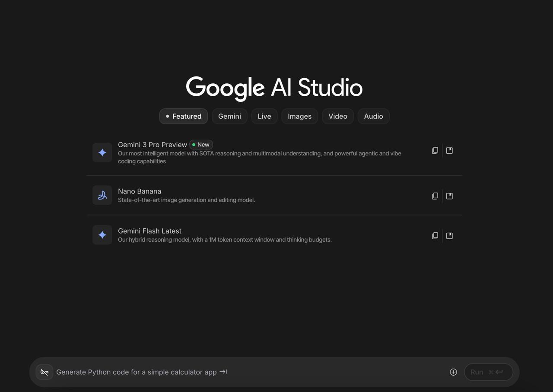553x392 pixels.
Task: Run the calculator prompt
Action: point(488,372)
